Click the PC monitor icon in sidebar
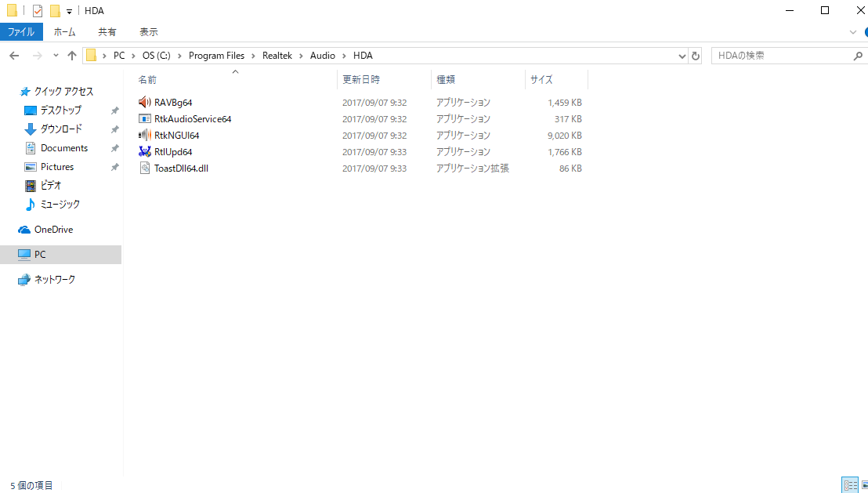 pyautogui.click(x=24, y=254)
